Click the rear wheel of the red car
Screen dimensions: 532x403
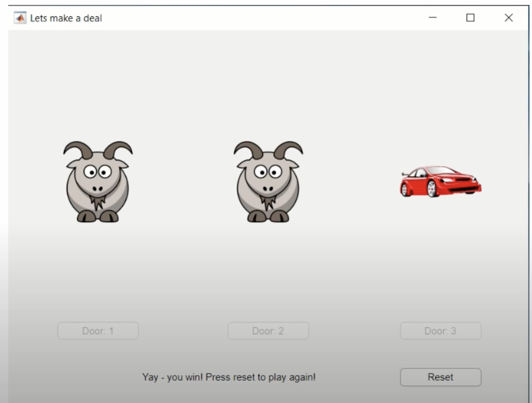tap(405, 189)
